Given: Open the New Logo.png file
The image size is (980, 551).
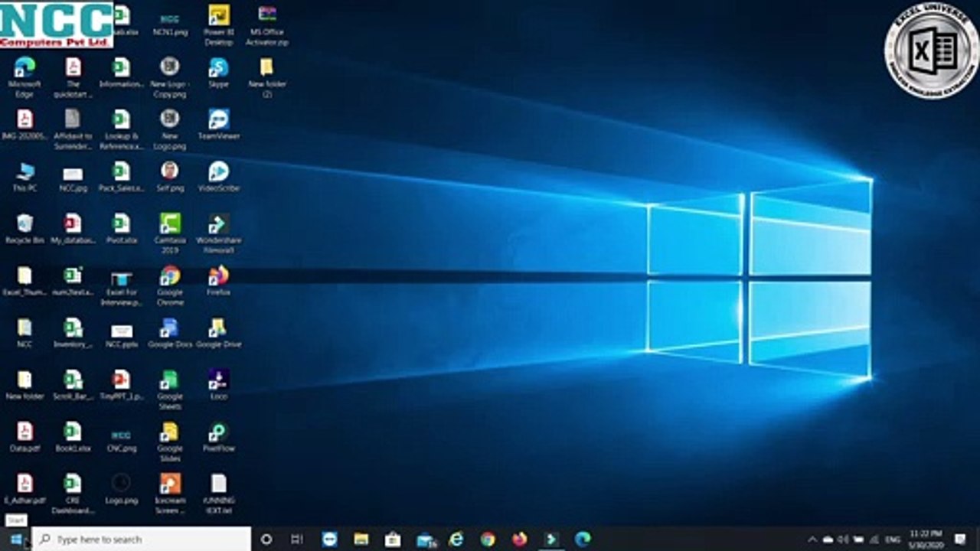Looking at the screenshot, I should [170, 129].
